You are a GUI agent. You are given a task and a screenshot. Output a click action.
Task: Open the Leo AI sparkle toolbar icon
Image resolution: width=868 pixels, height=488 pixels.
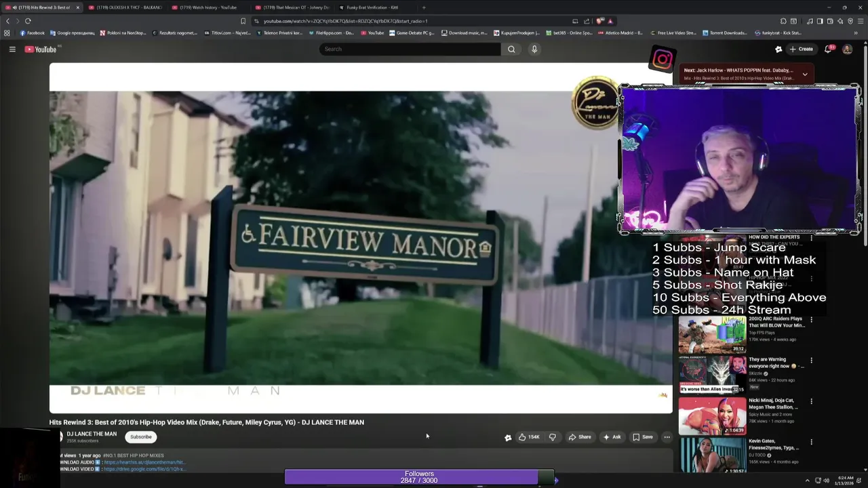pos(840,21)
